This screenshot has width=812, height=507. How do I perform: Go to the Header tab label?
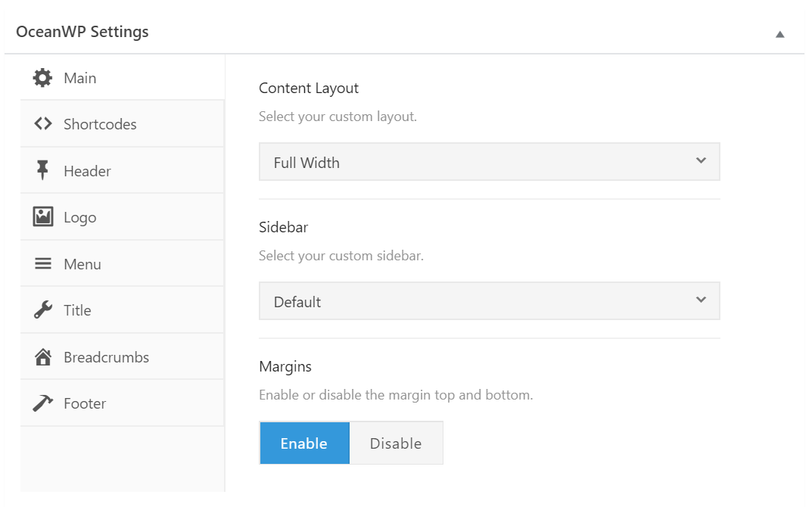click(87, 171)
